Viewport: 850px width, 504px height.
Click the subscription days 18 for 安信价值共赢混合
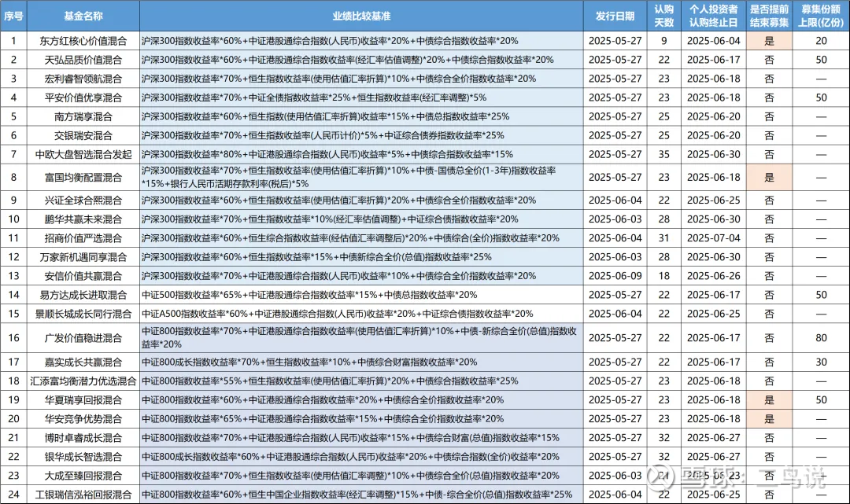click(x=664, y=276)
